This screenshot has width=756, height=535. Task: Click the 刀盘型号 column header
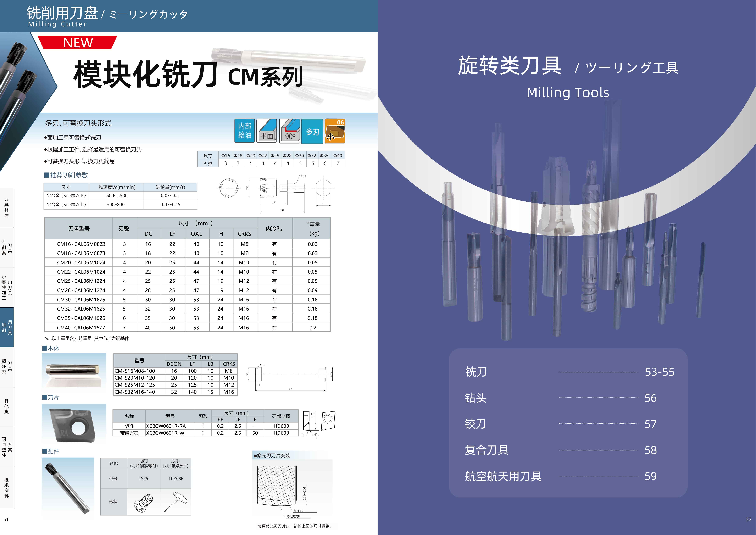click(79, 228)
